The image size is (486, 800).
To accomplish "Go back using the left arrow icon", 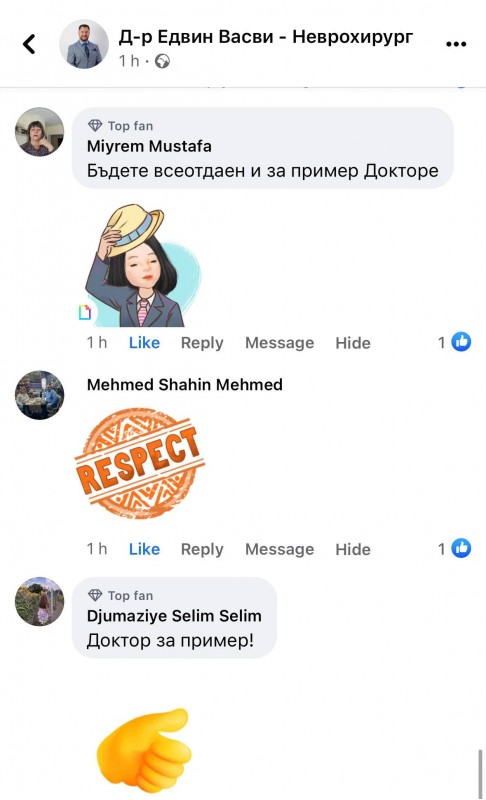I will click(30, 44).
